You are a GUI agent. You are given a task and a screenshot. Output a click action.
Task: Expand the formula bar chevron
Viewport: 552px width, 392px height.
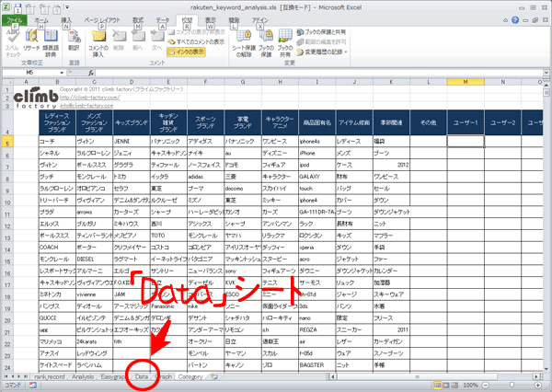[546, 73]
